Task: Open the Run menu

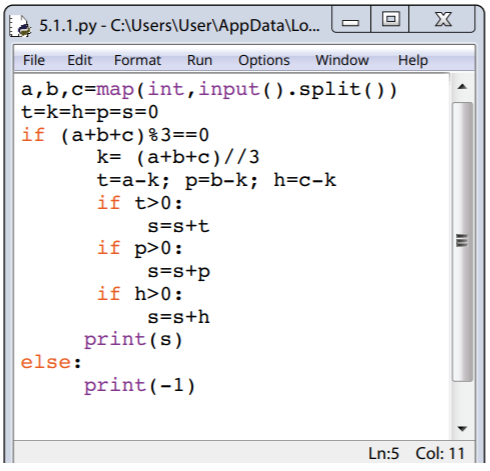Action: 199,60
